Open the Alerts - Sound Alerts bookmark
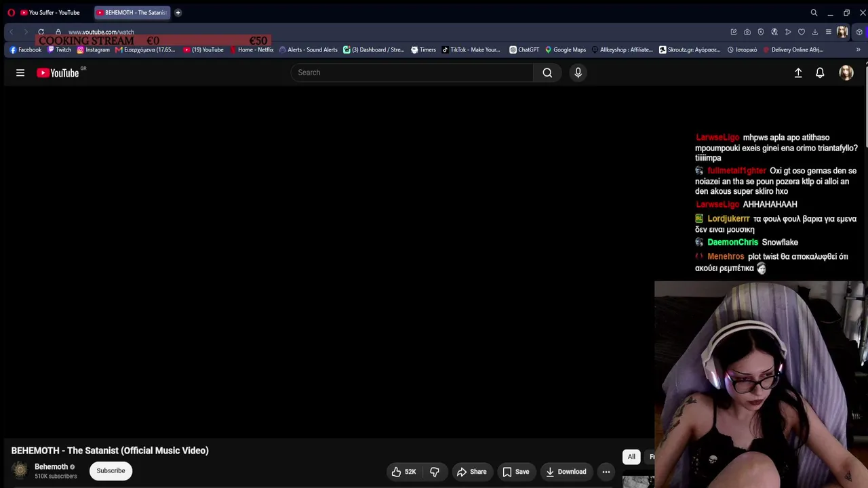Screen dimensions: 868x488 [309, 49]
